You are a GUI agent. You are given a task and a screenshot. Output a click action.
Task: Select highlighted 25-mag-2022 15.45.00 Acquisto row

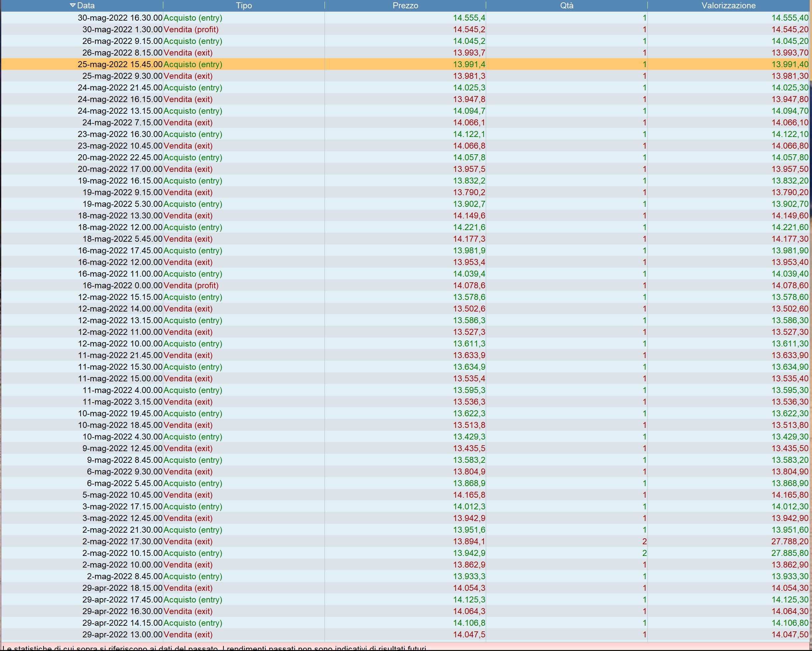click(120, 65)
